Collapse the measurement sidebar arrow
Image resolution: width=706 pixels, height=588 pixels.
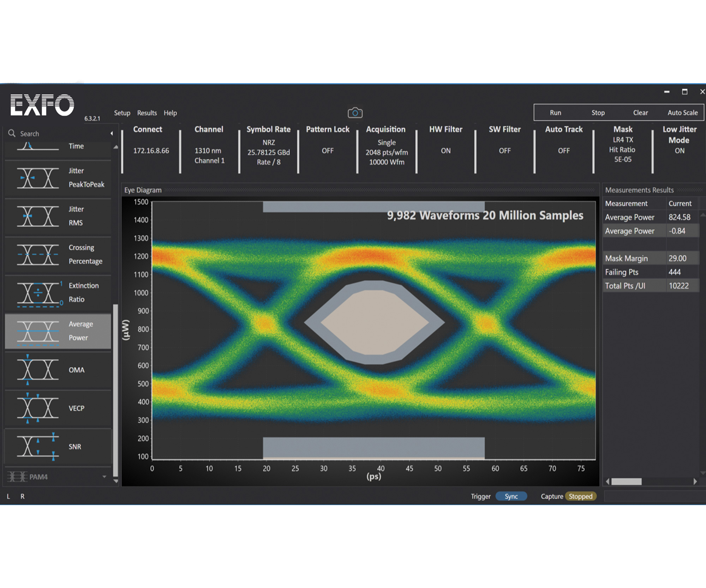[x=112, y=133]
